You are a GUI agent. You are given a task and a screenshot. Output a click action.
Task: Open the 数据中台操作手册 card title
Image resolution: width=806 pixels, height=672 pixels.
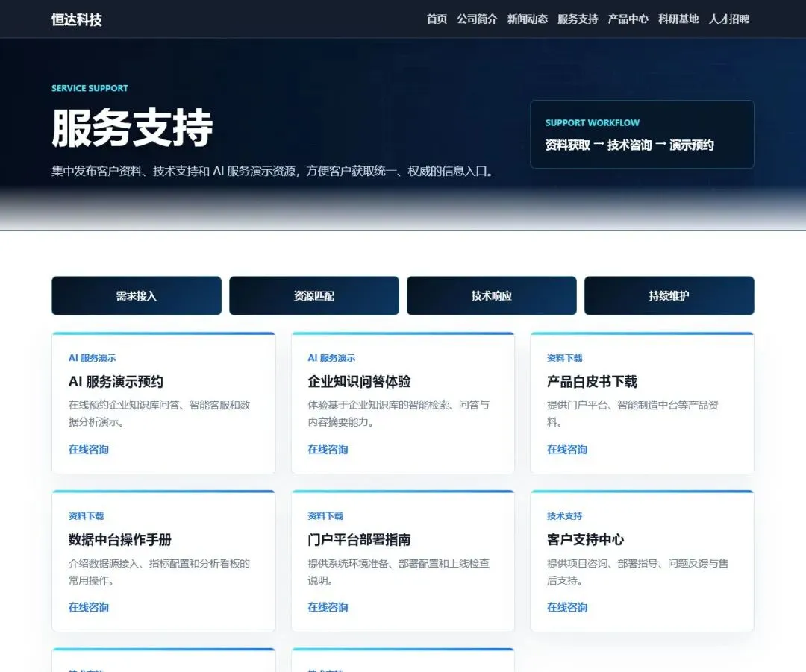(x=119, y=539)
